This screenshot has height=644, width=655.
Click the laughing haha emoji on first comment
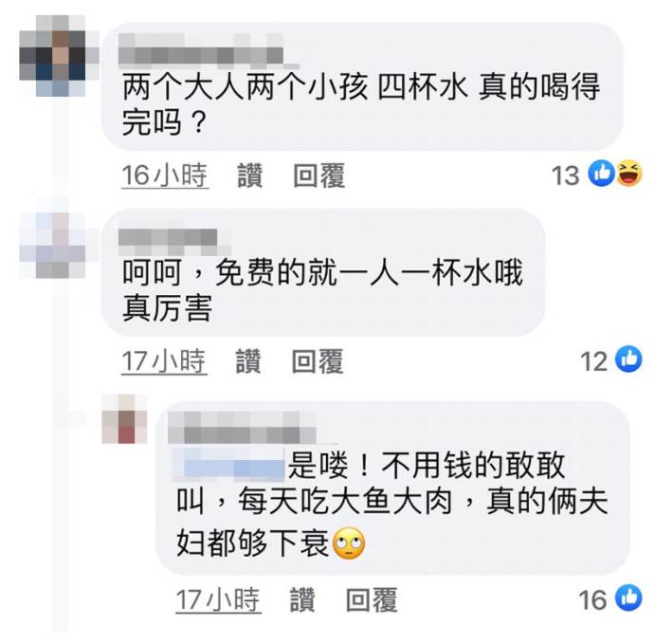click(629, 174)
